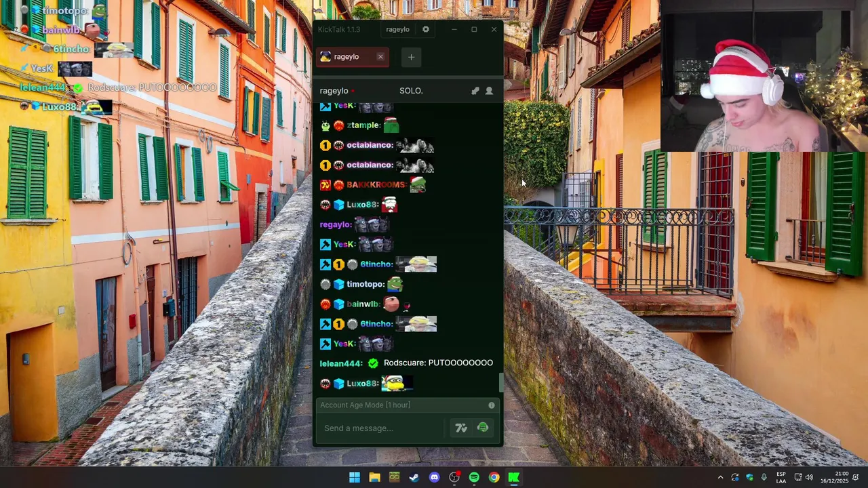This screenshot has width=868, height=488.
Task: Click the chat scrollbar thumb
Action: (502, 383)
